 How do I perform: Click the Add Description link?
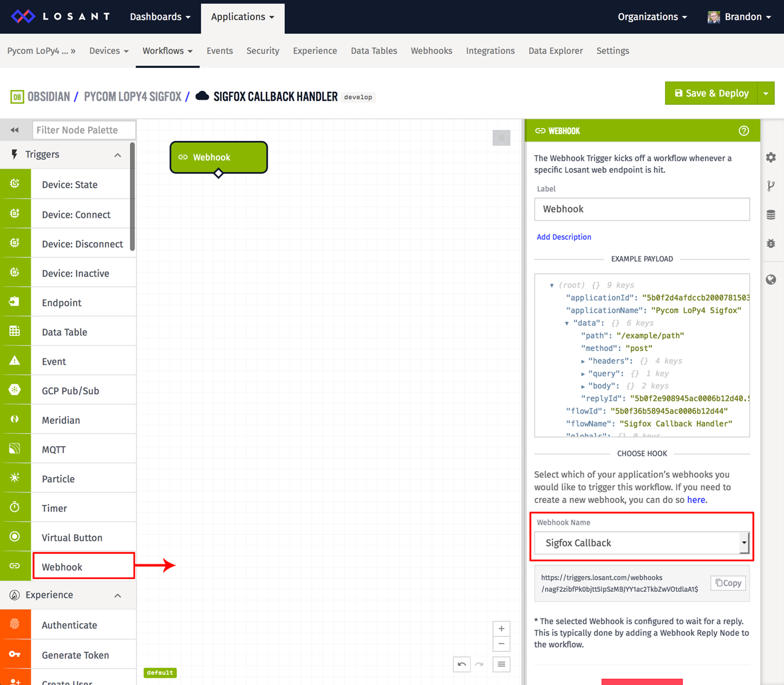tap(564, 237)
